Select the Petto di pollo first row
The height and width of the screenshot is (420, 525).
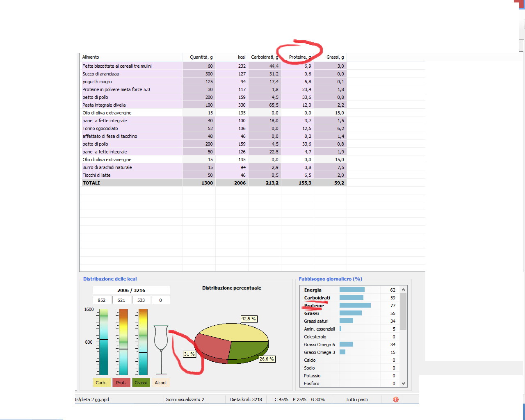coord(96,97)
